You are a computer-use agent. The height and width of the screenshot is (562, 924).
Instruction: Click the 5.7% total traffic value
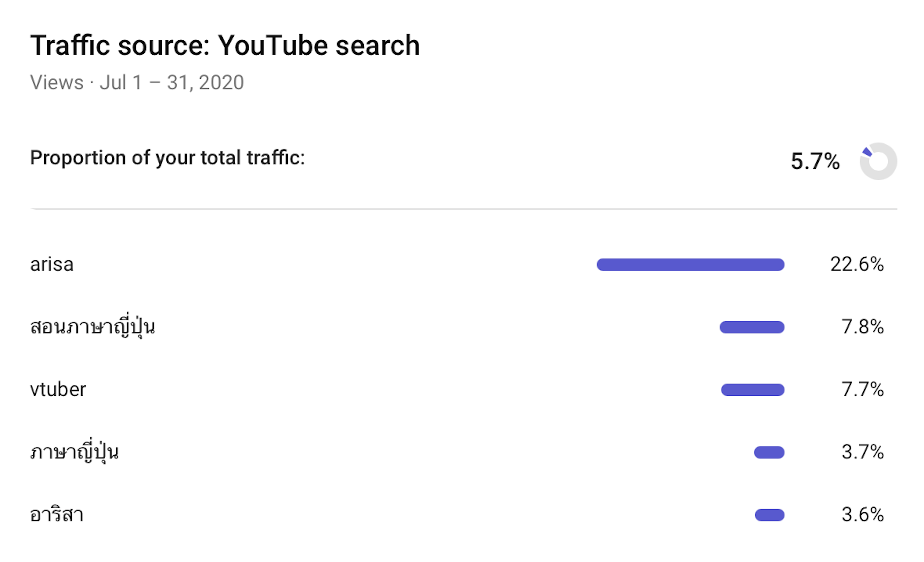click(x=815, y=161)
